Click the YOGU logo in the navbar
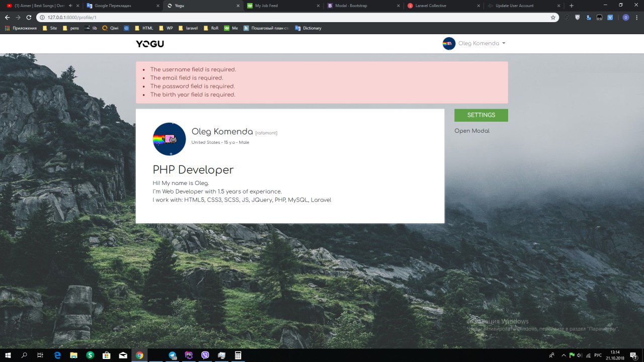 150,44
